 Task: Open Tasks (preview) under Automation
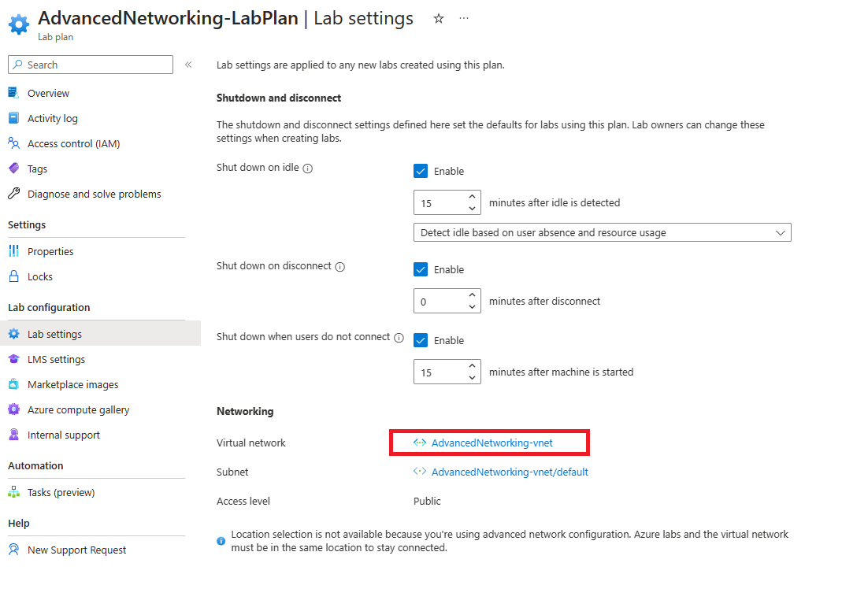(x=62, y=491)
